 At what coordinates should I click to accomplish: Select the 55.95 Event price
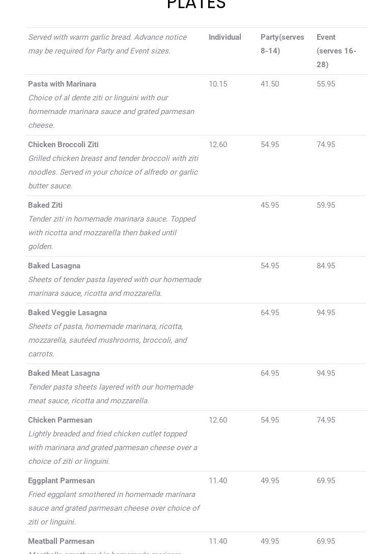click(x=326, y=84)
